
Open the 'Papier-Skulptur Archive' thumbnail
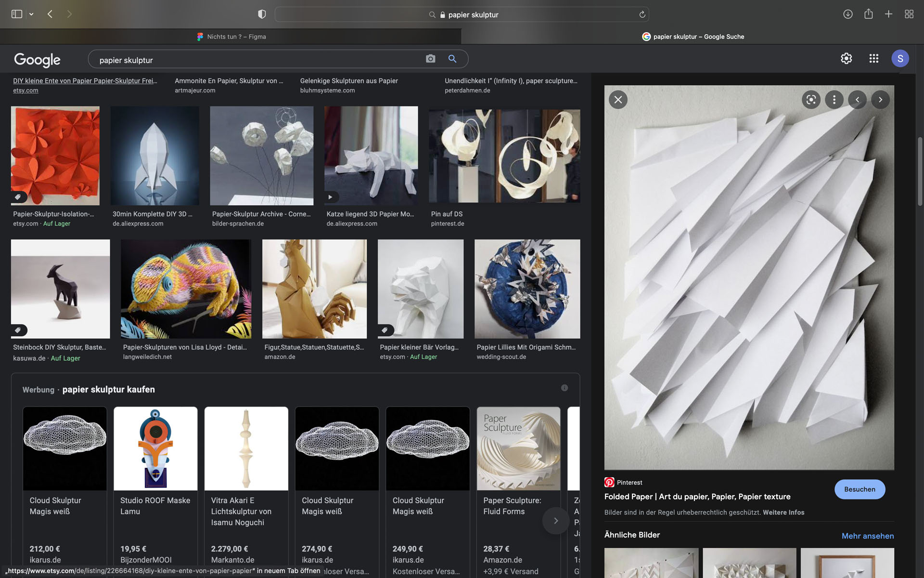[x=262, y=156]
